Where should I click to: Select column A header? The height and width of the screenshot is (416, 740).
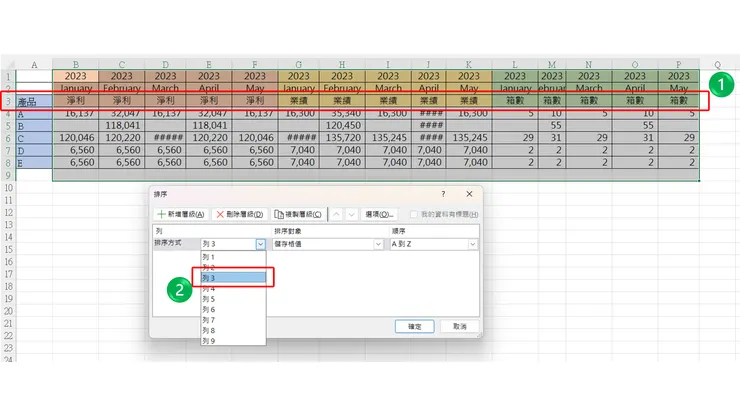click(x=34, y=64)
